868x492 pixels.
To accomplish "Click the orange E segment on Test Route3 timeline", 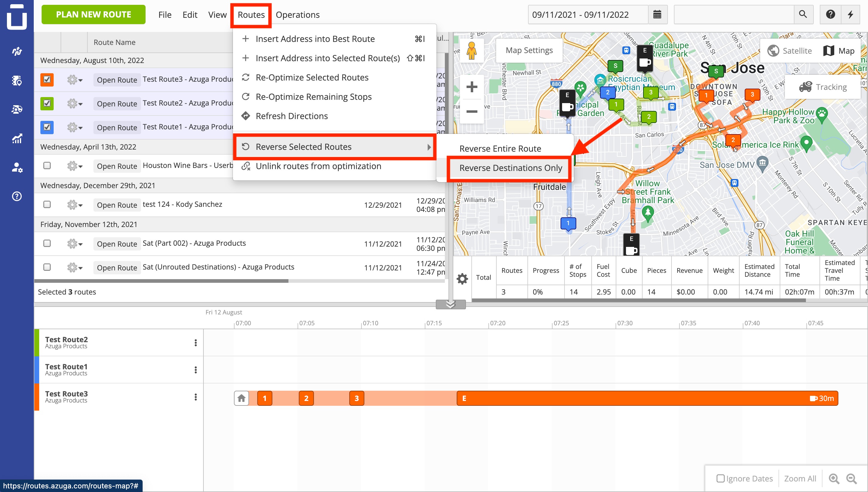I will point(647,399).
